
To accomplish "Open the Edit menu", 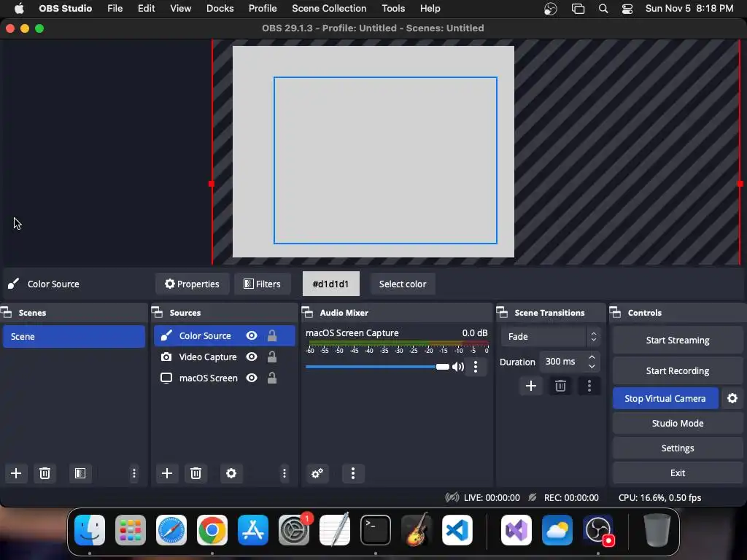I will [x=146, y=9].
